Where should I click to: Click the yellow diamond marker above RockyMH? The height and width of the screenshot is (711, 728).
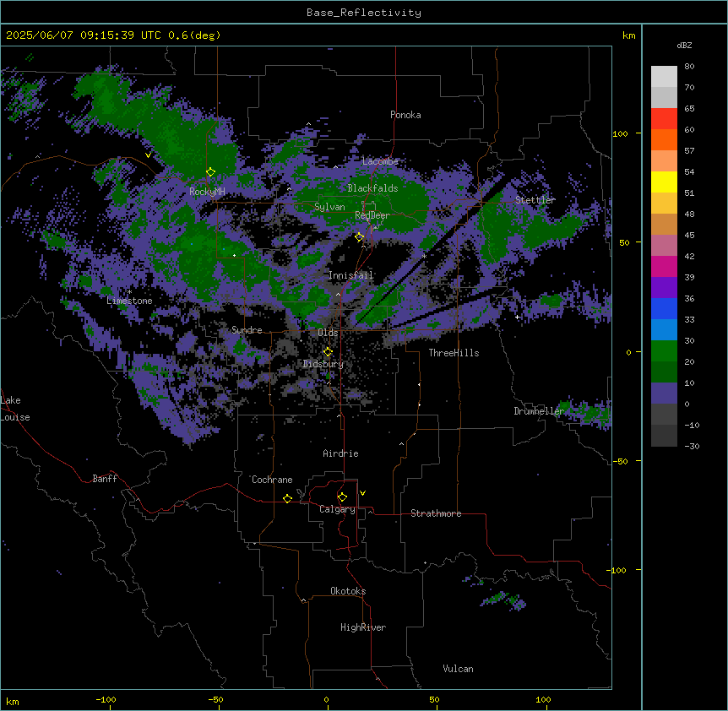(x=210, y=172)
